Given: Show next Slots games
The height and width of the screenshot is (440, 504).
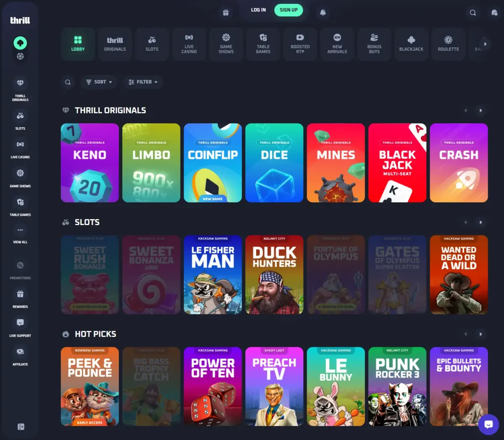Looking at the screenshot, I should tap(481, 222).
